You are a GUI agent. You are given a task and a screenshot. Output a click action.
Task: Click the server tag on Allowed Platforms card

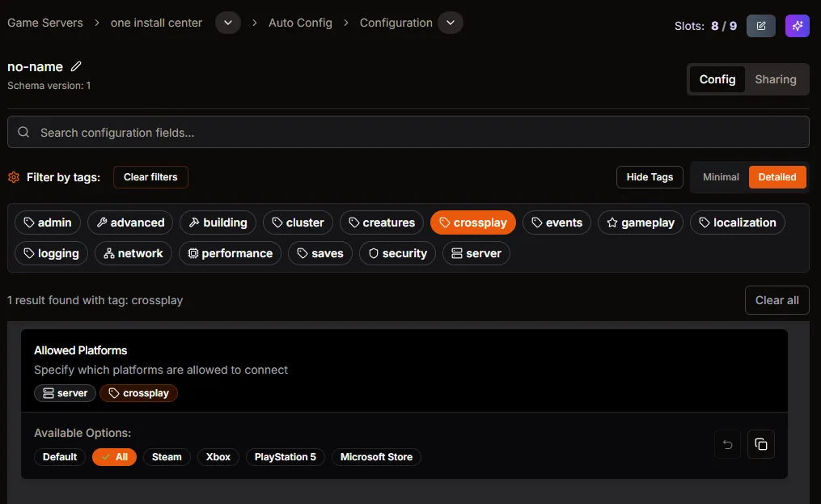click(65, 393)
